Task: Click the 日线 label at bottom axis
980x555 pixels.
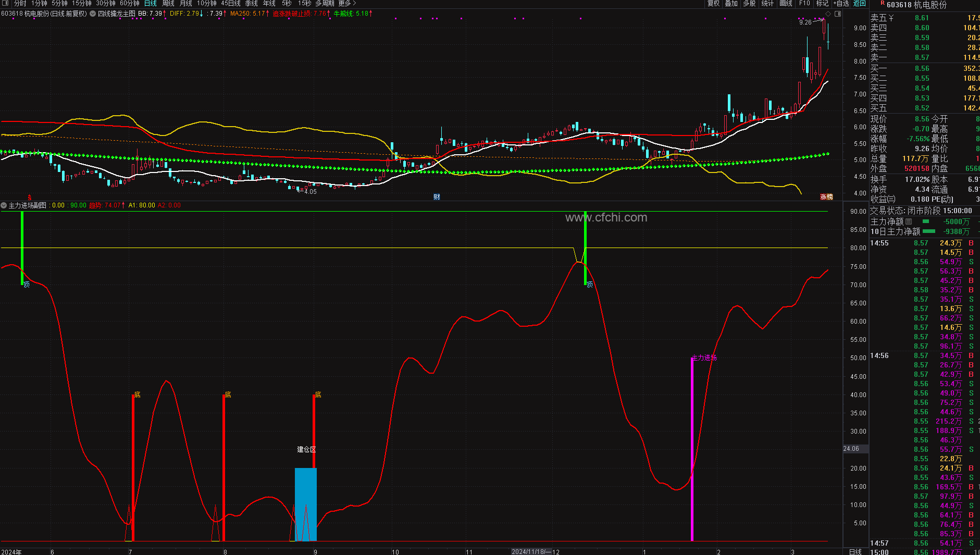Action: (x=855, y=552)
